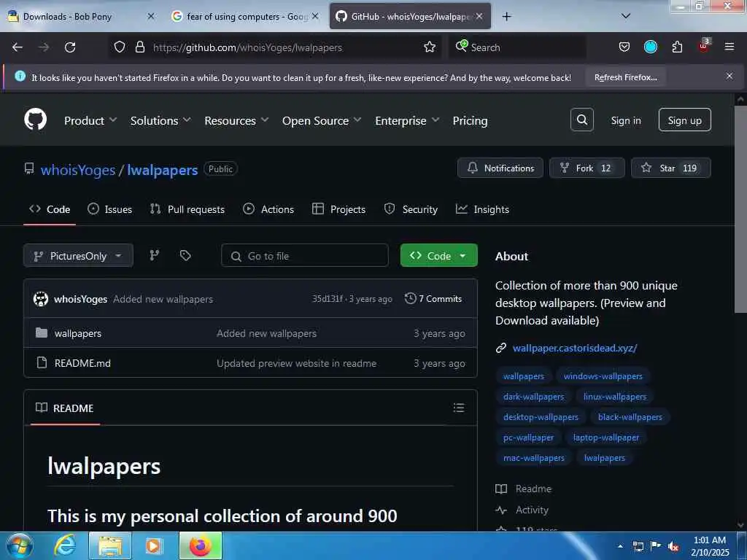Click the uBlock extension icon with badge

[704, 46]
